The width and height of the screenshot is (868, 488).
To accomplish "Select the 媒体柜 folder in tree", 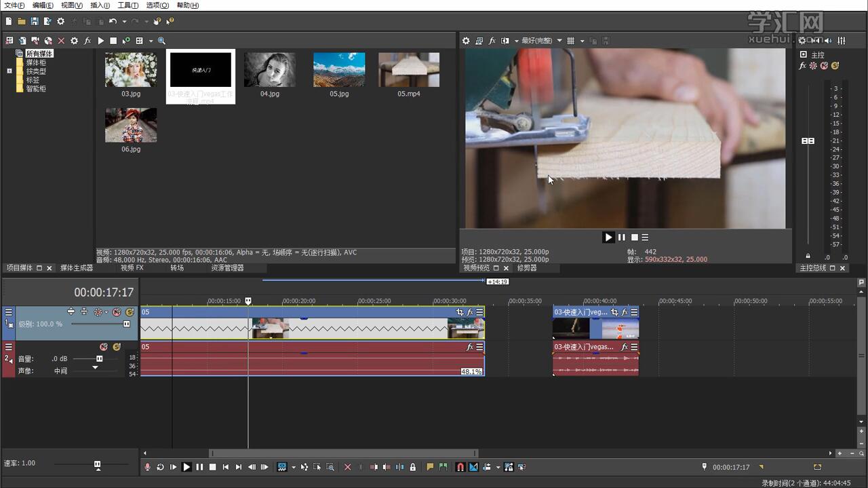I will [x=36, y=62].
